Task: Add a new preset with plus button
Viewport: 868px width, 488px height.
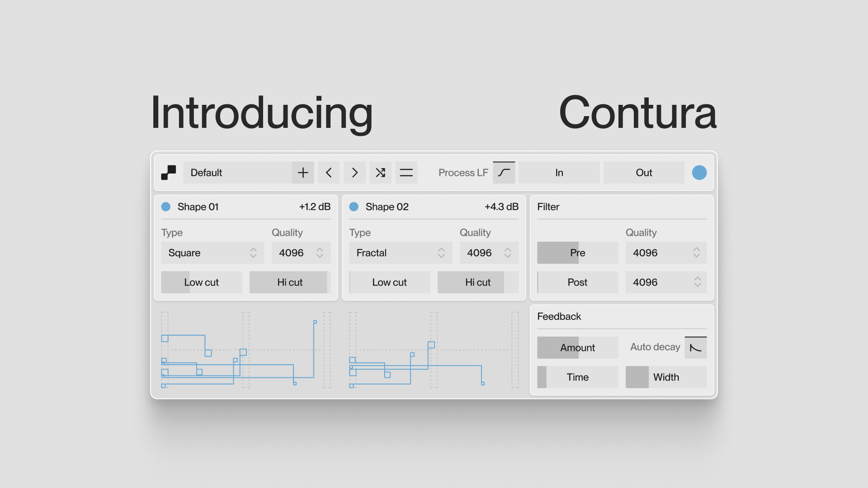Action: pos(303,173)
